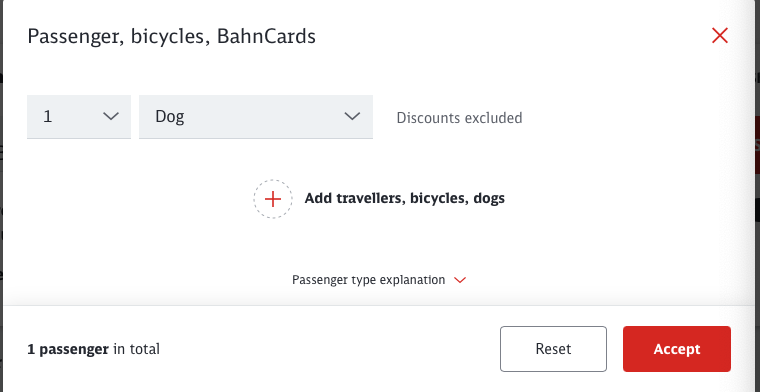The height and width of the screenshot is (392, 760).
Task: Click the Passenger, bicycles, BahnCards heading
Action: click(172, 37)
